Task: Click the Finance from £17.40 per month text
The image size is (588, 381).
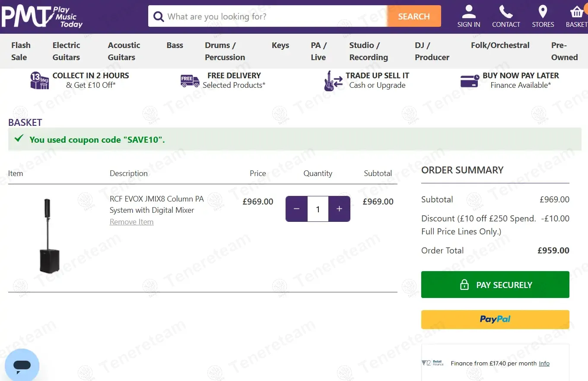Action: (494, 363)
